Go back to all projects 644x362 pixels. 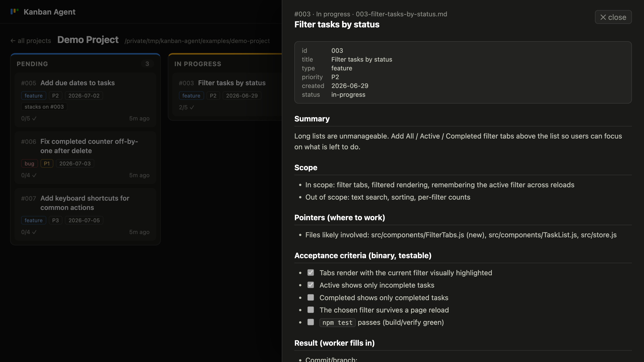(x=31, y=41)
